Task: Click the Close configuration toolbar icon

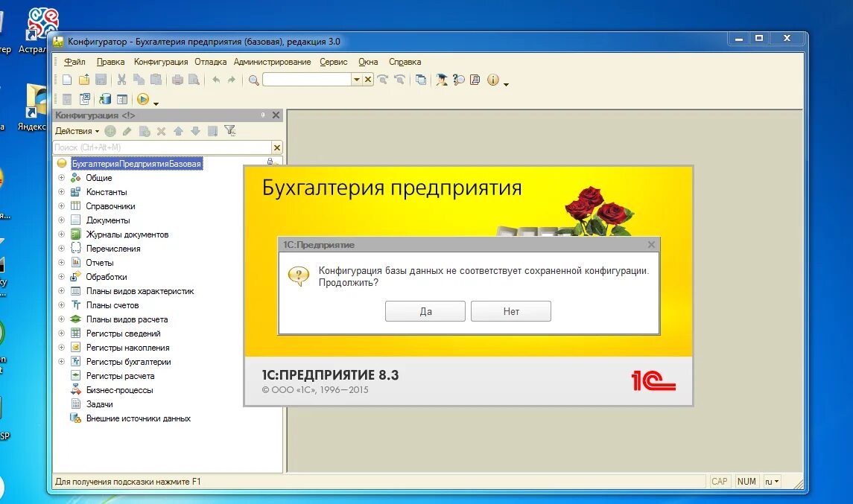Action: tap(85, 99)
